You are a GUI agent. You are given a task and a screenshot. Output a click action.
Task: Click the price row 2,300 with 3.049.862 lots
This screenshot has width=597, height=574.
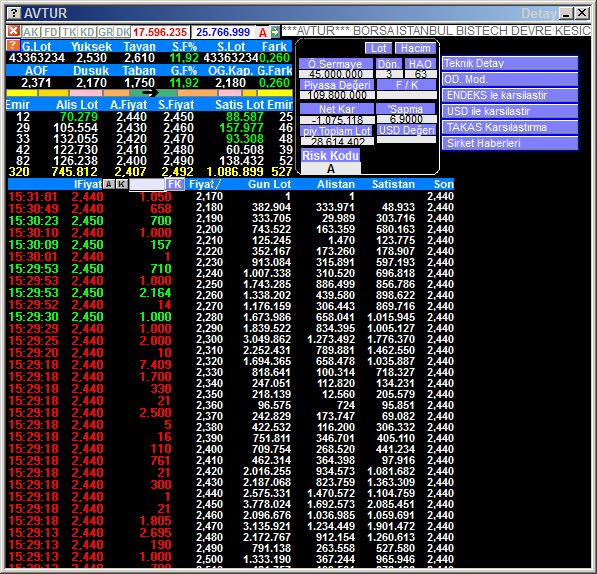pyautogui.click(x=325, y=339)
